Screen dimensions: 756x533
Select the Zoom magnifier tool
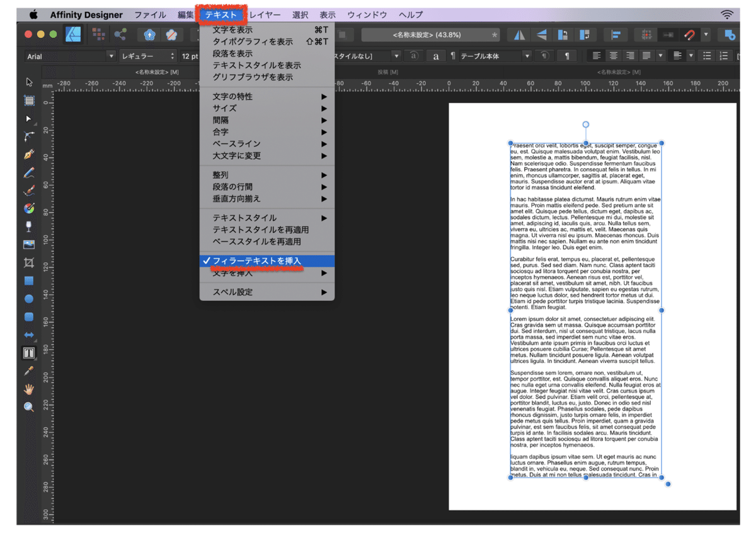coord(29,408)
